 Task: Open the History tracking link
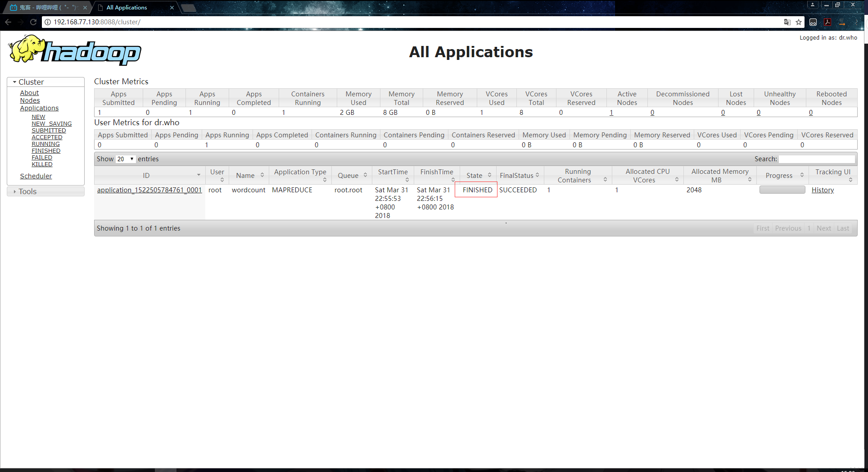tap(823, 190)
